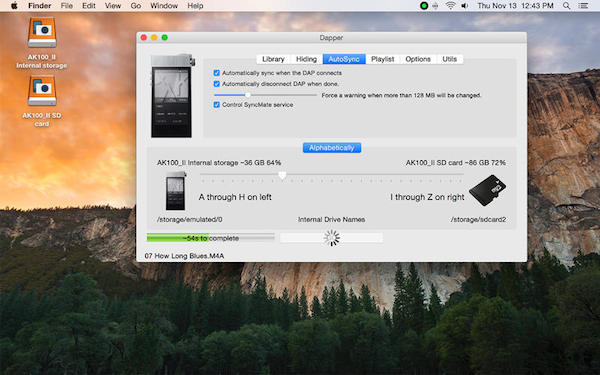Screen dimensions: 600x375
Task: Select the Options tab
Action: click(x=418, y=59)
